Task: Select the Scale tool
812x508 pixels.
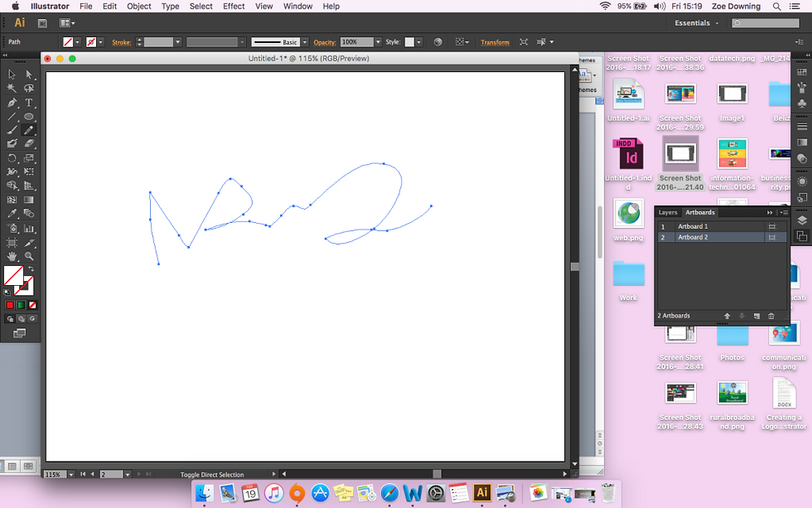Action: tap(29, 158)
